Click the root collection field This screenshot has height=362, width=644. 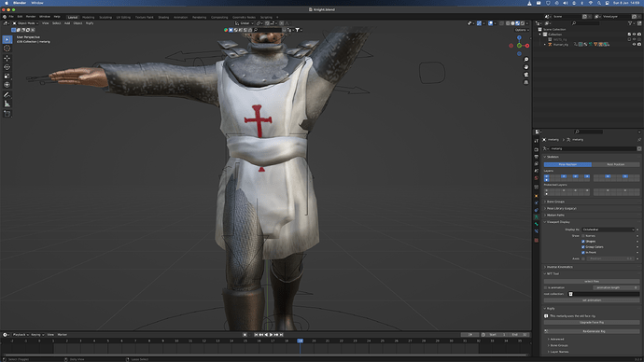(x=603, y=294)
